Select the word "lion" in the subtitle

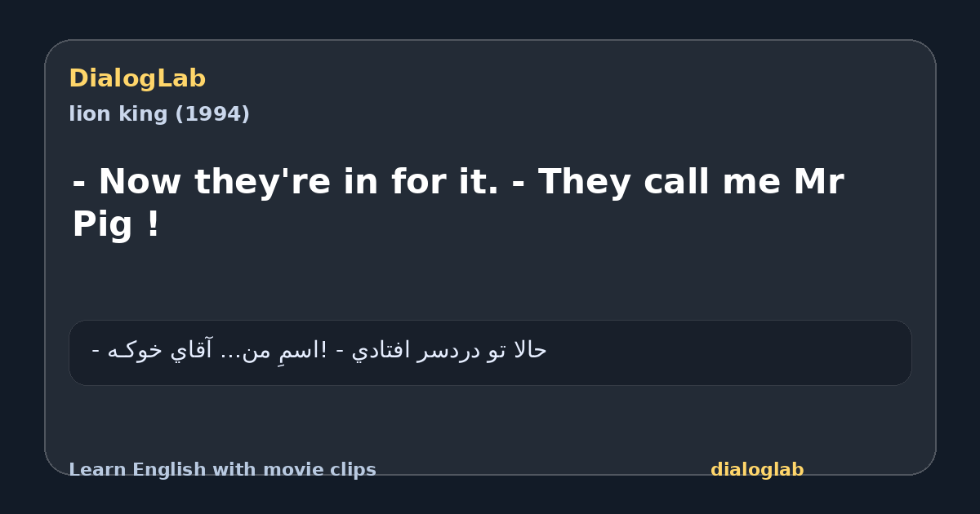87,114
